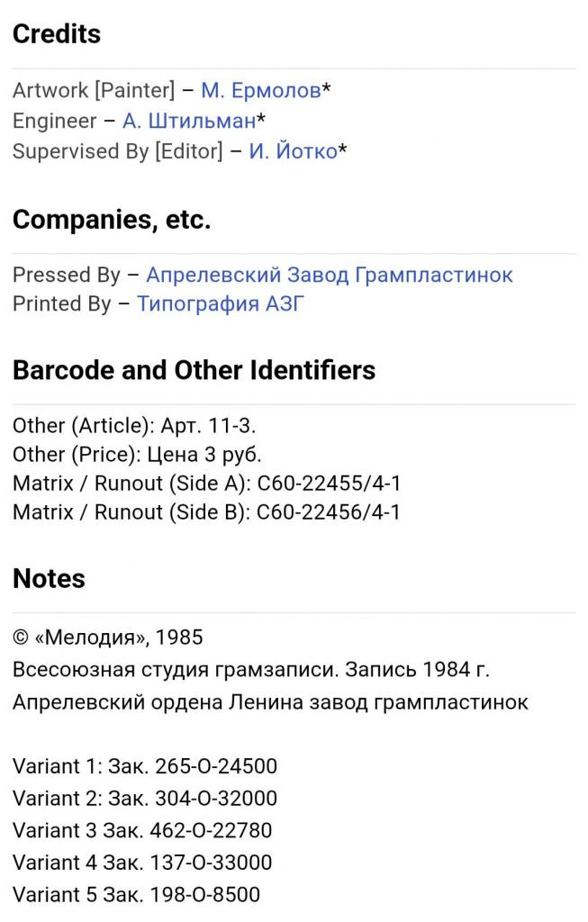Click the Variant 5 Зак. 198-О-8500 line
588x922 pixels.
(136, 894)
